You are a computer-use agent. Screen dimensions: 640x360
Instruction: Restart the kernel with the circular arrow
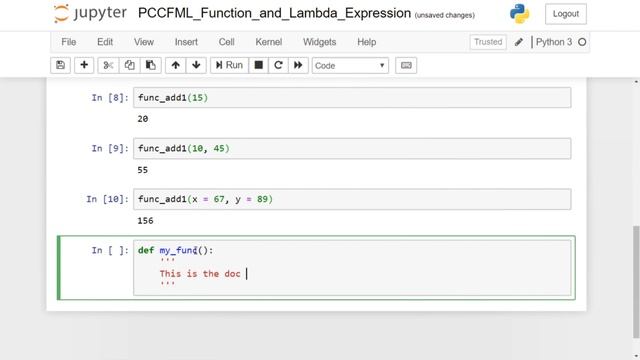point(278,65)
